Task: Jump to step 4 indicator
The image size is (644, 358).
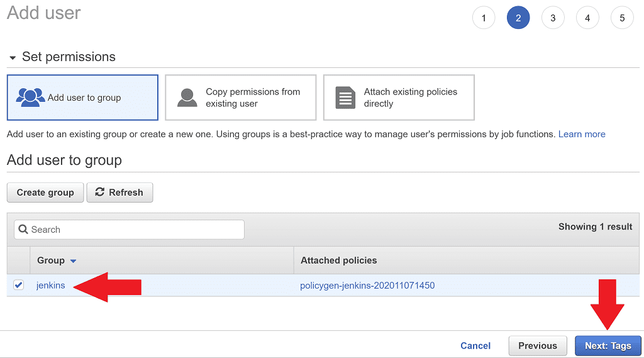Action: coord(587,18)
